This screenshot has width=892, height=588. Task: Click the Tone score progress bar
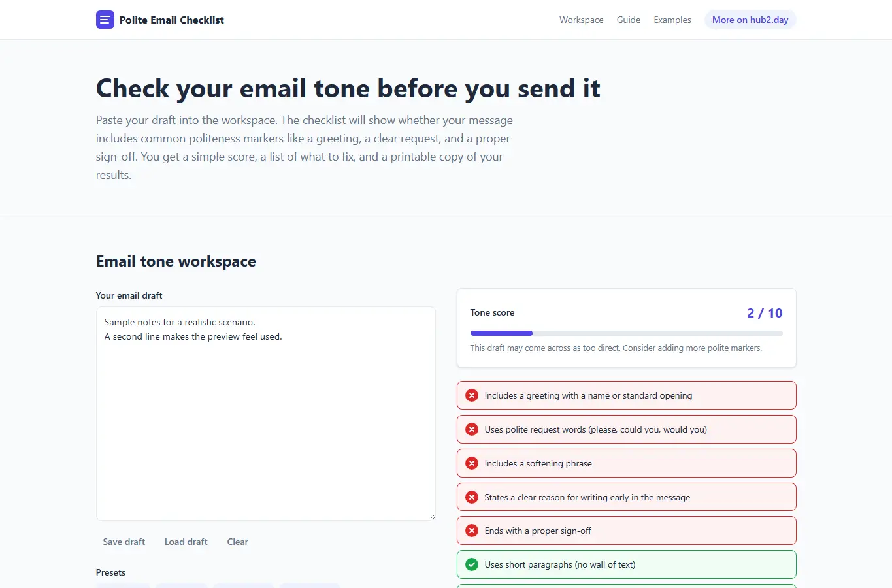[x=626, y=333]
